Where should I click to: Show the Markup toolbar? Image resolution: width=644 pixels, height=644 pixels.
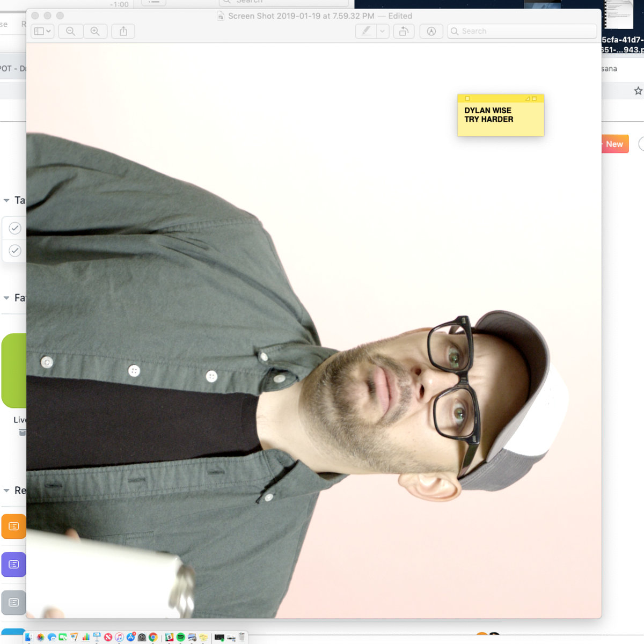(x=431, y=31)
